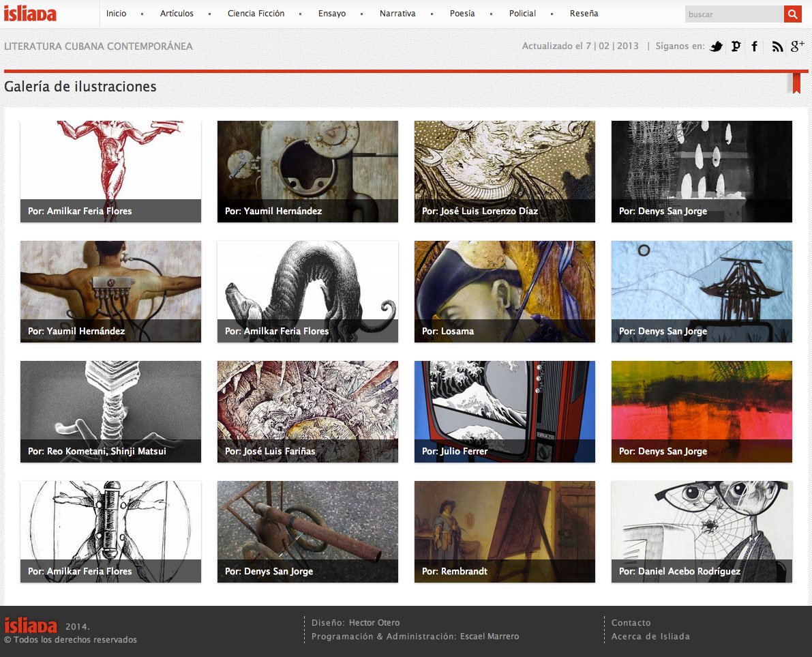Click the Actualizado el 7 | 02 | 2013 text
The width and height of the screenshot is (812, 657).
click(580, 46)
